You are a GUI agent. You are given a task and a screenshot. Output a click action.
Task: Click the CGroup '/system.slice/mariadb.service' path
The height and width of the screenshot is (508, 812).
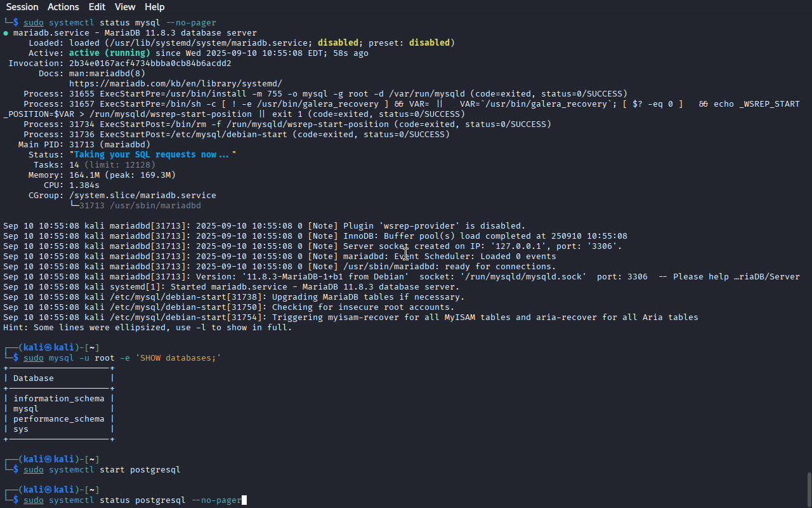(143, 196)
